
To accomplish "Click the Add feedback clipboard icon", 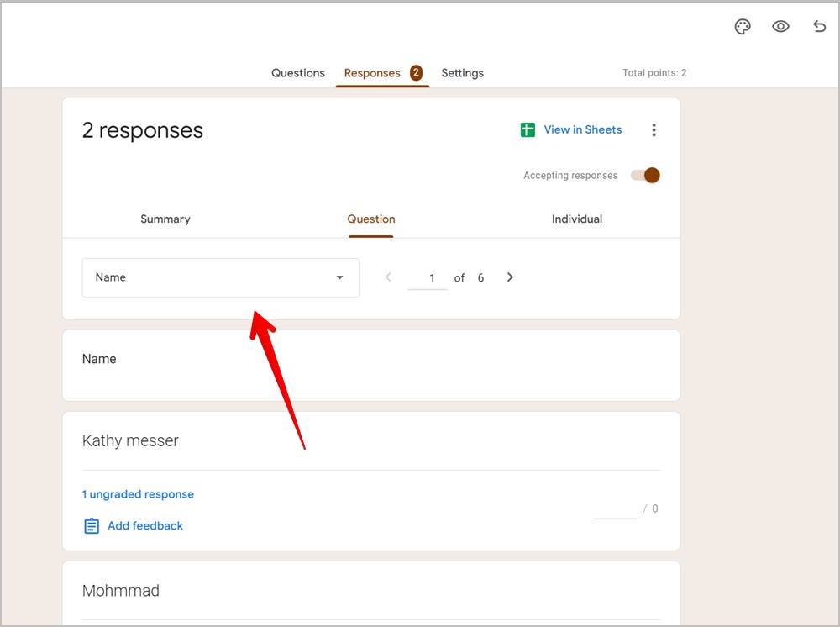I will (92, 525).
